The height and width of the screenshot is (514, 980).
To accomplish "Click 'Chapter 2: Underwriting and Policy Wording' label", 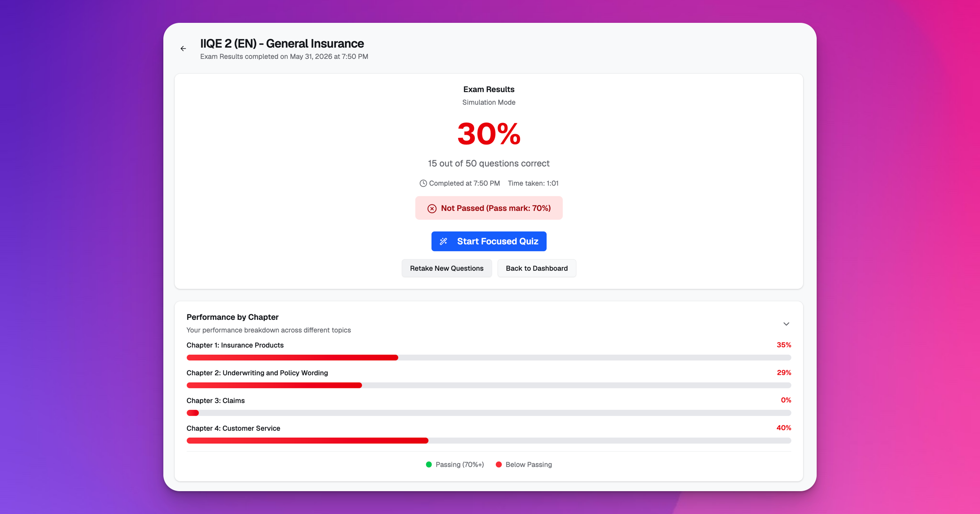I will click(x=257, y=373).
